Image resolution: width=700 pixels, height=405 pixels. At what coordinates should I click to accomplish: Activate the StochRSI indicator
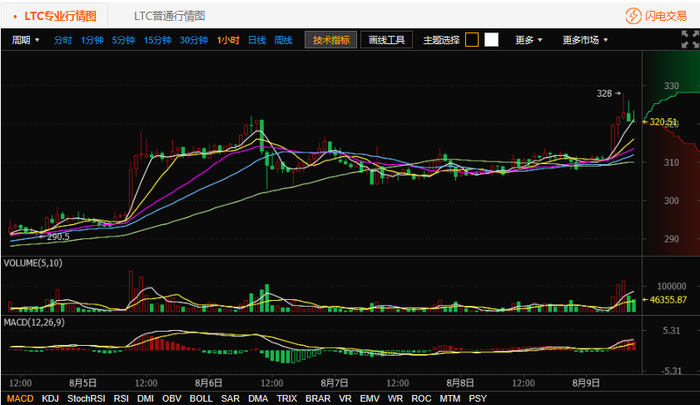pyautogui.click(x=86, y=398)
